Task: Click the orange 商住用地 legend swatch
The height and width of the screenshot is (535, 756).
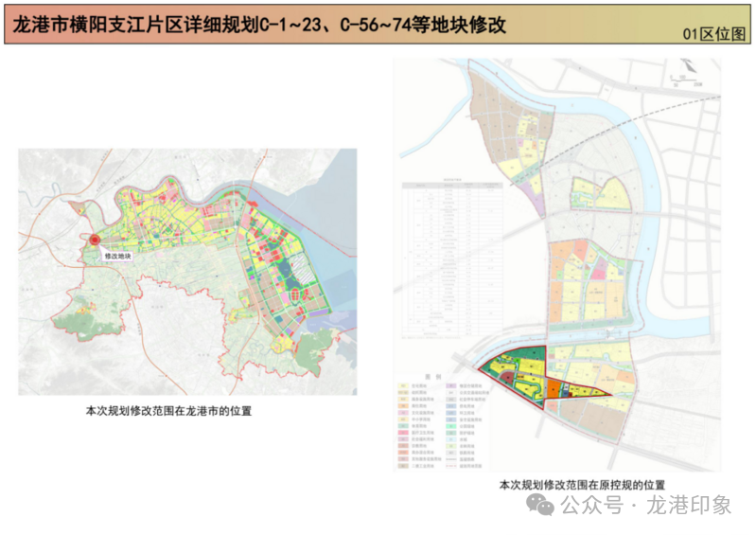Action: pos(403,405)
